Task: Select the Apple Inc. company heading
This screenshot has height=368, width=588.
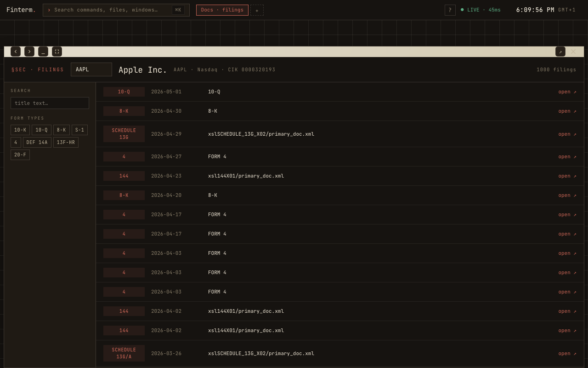Action: pyautogui.click(x=143, y=70)
